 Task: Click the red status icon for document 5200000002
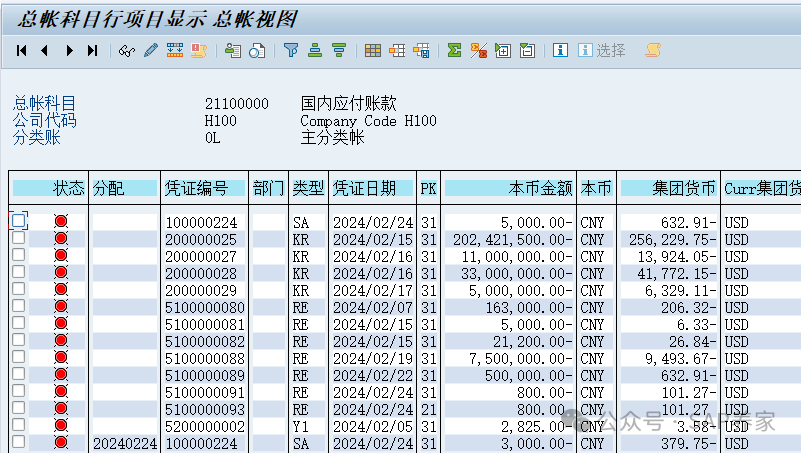pyautogui.click(x=61, y=425)
